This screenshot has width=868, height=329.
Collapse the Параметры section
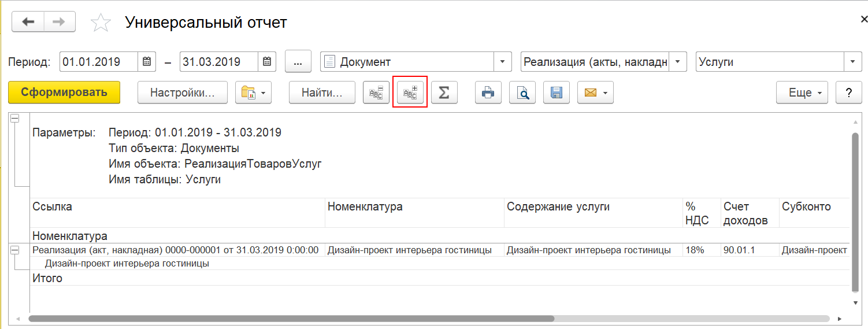(x=15, y=118)
